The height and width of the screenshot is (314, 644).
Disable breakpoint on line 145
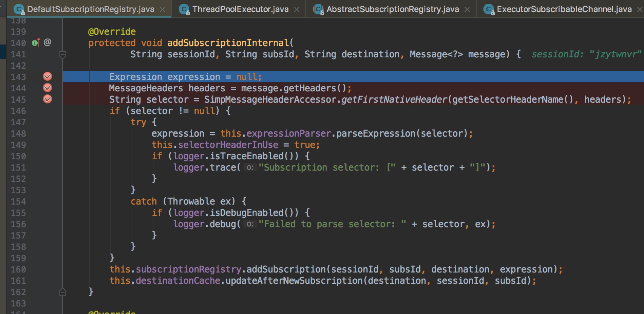click(x=48, y=99)
